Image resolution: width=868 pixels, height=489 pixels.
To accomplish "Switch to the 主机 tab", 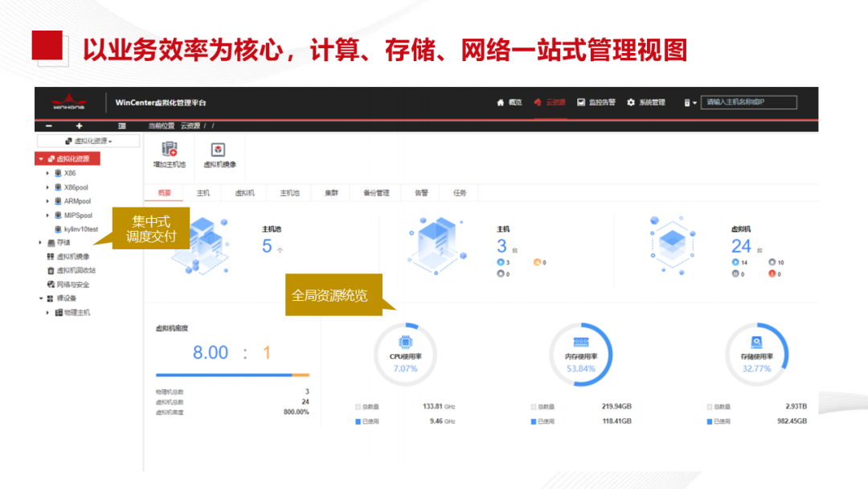I will click(203, 193).
